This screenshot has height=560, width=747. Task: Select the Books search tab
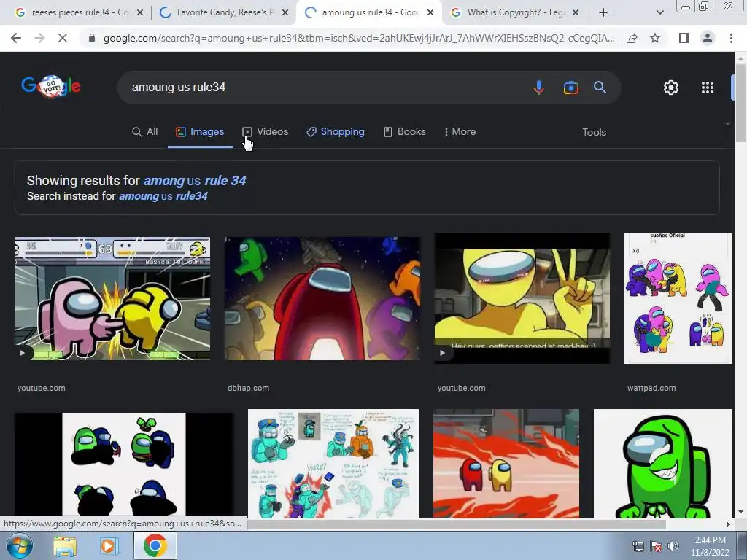[404, 132]
